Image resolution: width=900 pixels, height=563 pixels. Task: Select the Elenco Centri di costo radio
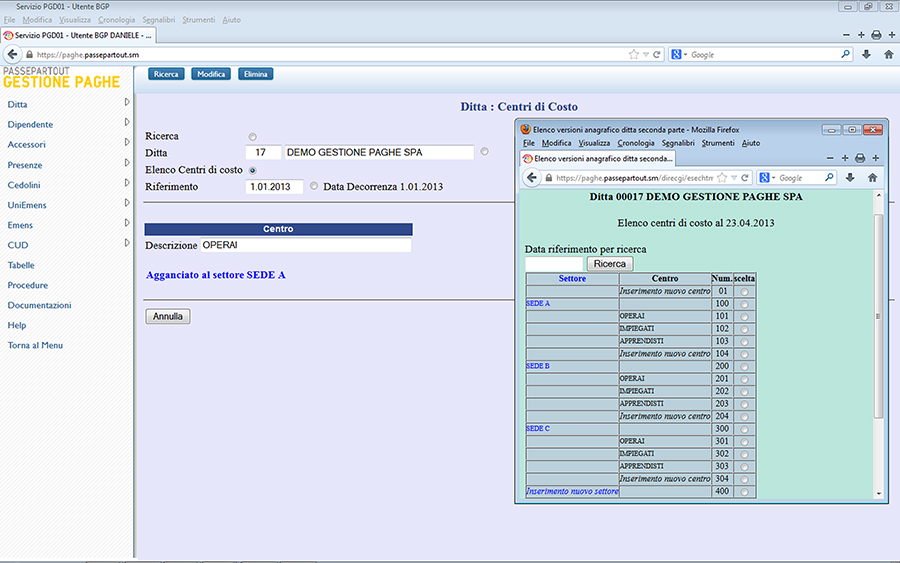(x=253, y=170)
